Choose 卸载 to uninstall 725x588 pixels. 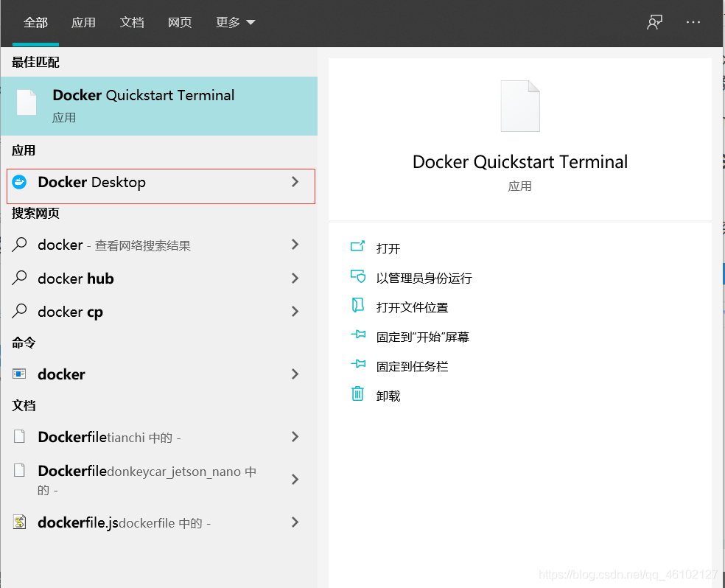coord(388,396)
